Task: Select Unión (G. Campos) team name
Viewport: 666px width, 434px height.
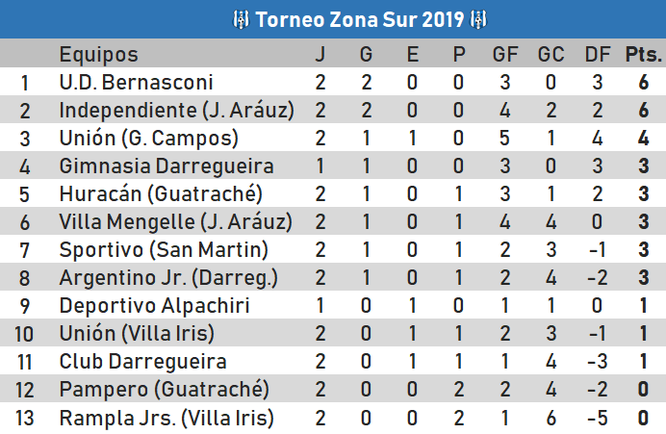Action: pyautogui.click(x=149, y=138)
